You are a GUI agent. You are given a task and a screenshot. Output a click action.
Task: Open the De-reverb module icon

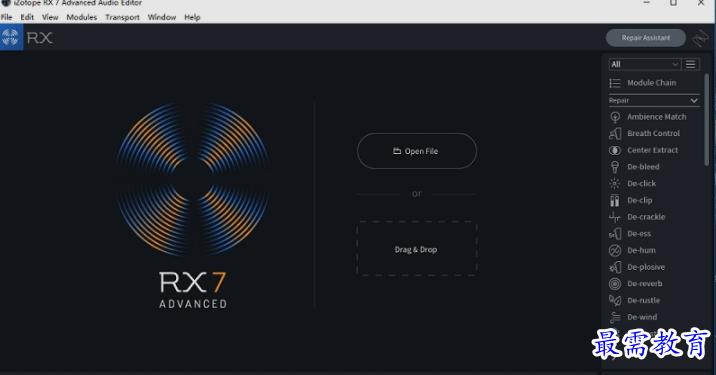[x=615, y=284]
